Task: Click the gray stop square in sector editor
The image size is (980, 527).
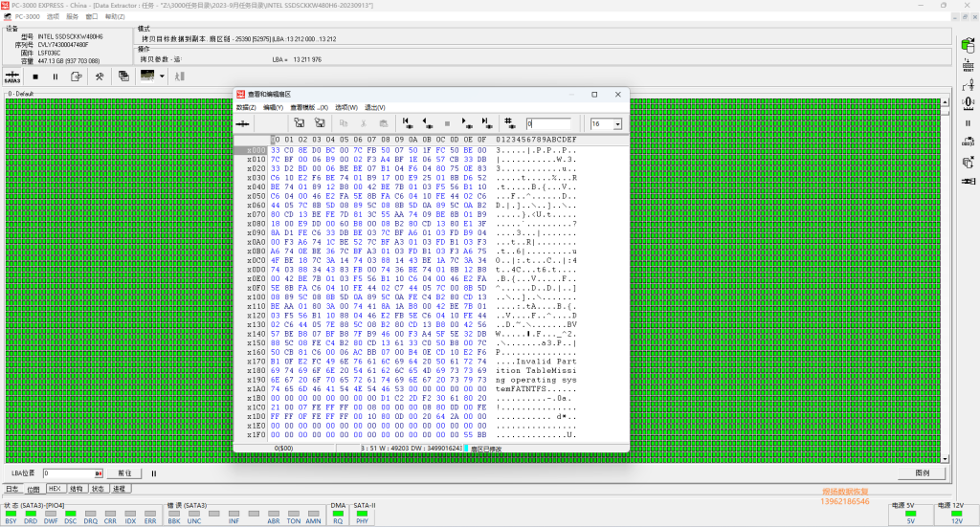Action: tap(447, 123)
